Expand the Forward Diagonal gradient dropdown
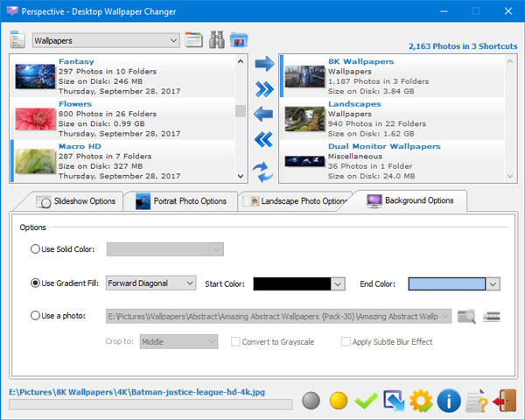Screen dimensions: 525x420 pyautogui.click(x=150, y=283)
